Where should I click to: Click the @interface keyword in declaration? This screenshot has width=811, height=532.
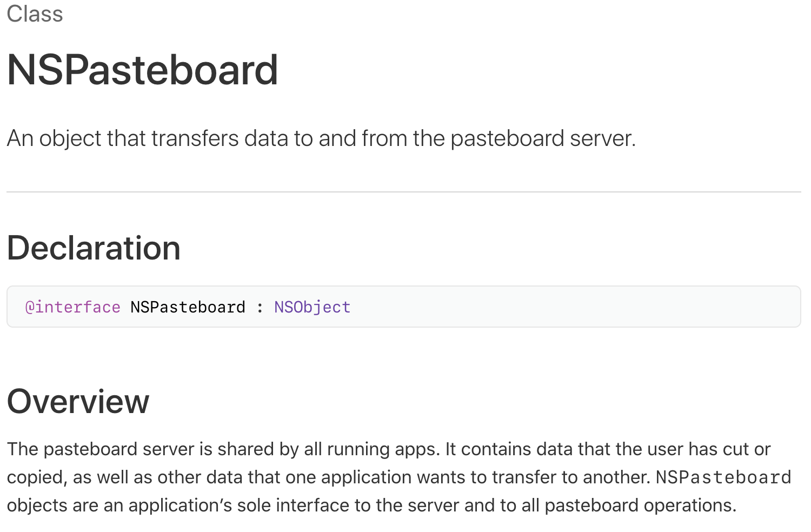pos(73,307)
